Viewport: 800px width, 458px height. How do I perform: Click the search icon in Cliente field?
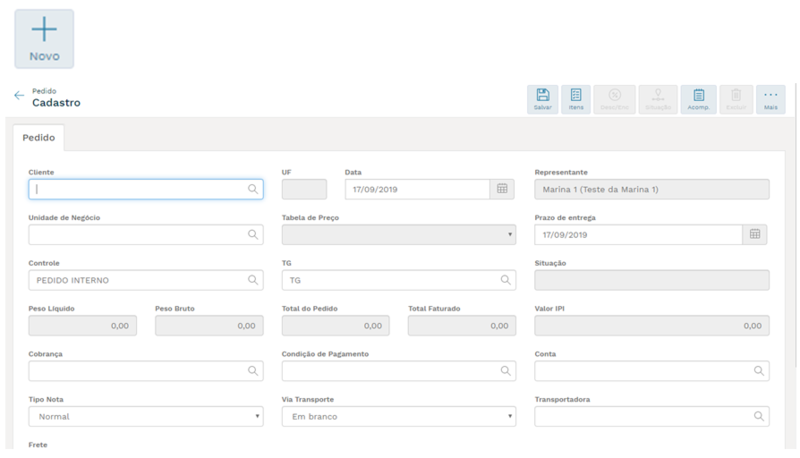pyautogui.click(x=253, y=188)
